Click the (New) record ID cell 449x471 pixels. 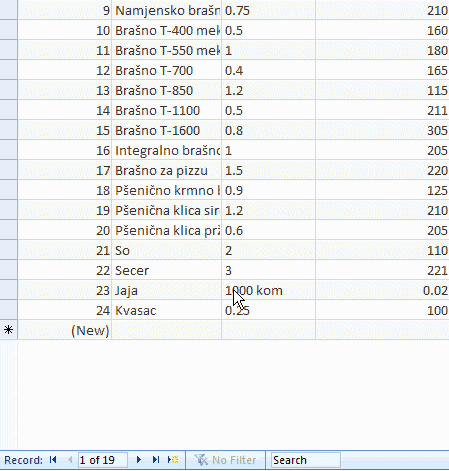tap(65, 330)
